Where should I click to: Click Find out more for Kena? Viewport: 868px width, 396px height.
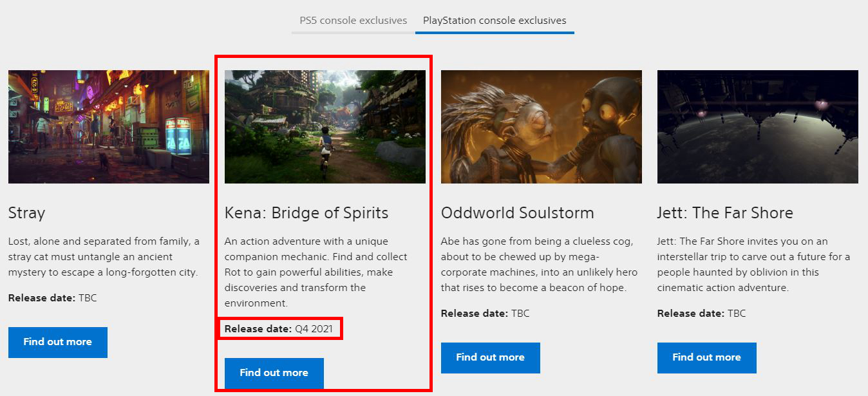tap(274, 373)
